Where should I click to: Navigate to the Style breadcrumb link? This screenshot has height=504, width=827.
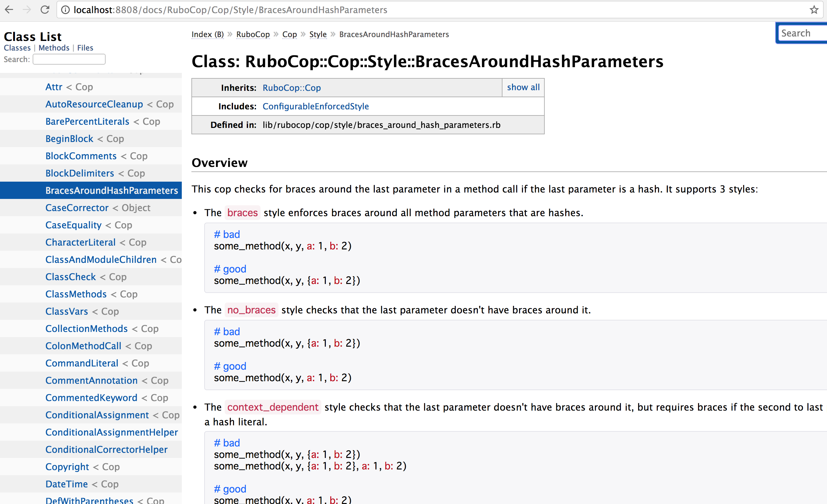(x=317, y=35)
